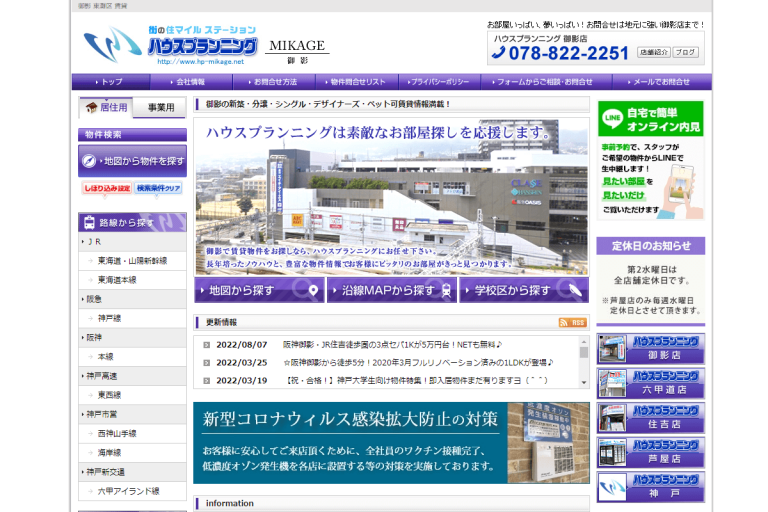Click the 更新情報 section heading
Screen dimensions: 768x512
[x=221, y=322]
